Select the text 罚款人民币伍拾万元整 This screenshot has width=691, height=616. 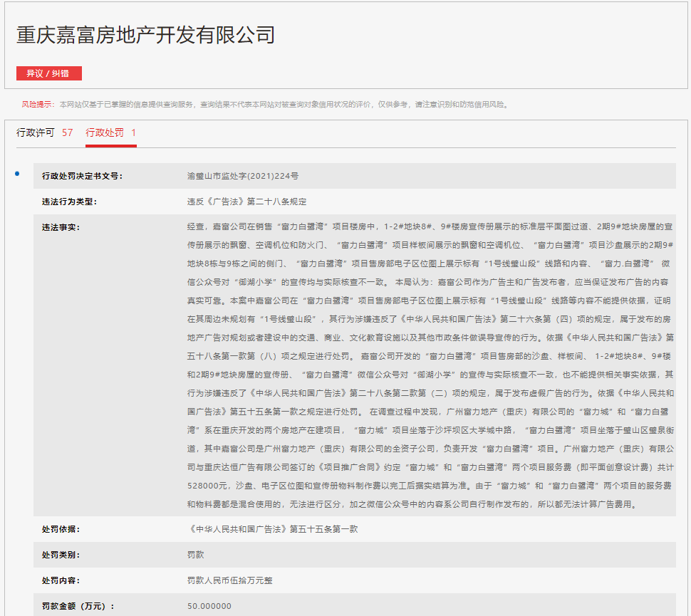click(230, 580)
